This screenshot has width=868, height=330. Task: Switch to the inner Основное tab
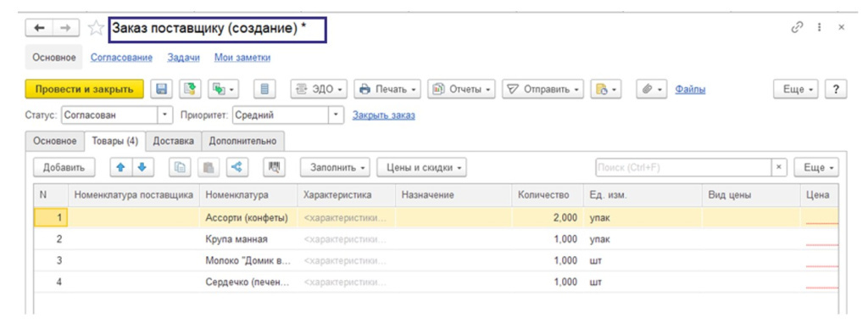click(54, 141)
